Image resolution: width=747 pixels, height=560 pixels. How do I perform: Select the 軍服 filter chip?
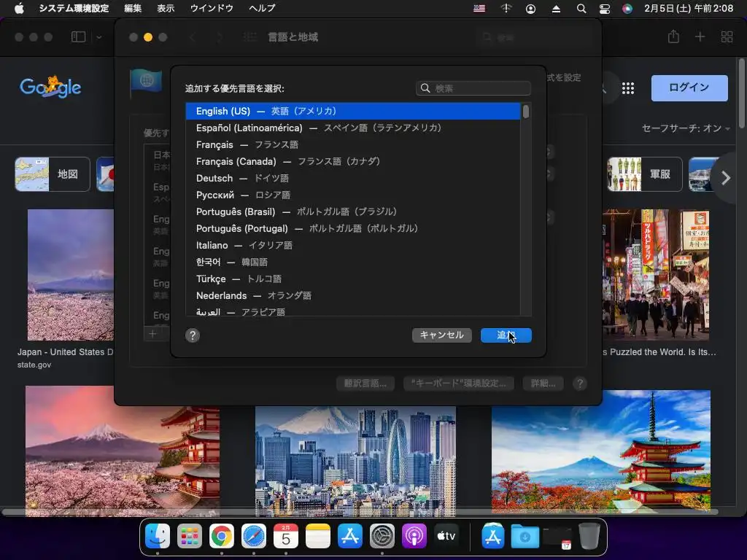[x=645, y=174]
